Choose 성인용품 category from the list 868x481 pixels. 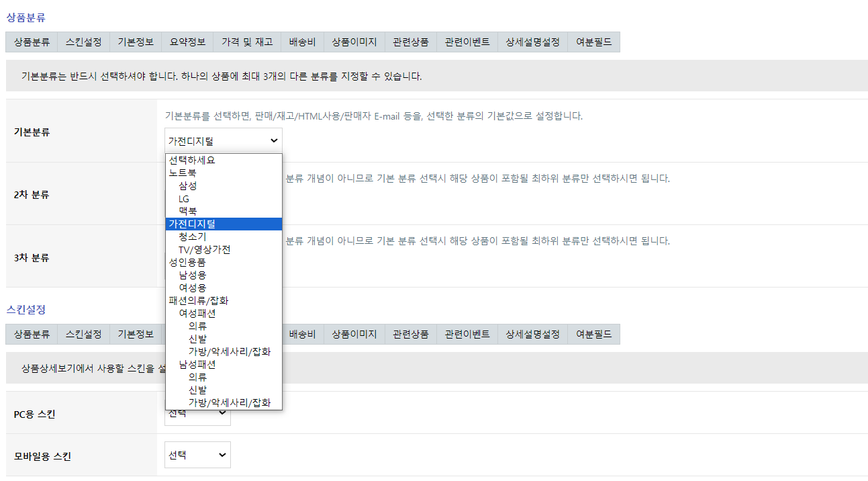click(187, 262)
